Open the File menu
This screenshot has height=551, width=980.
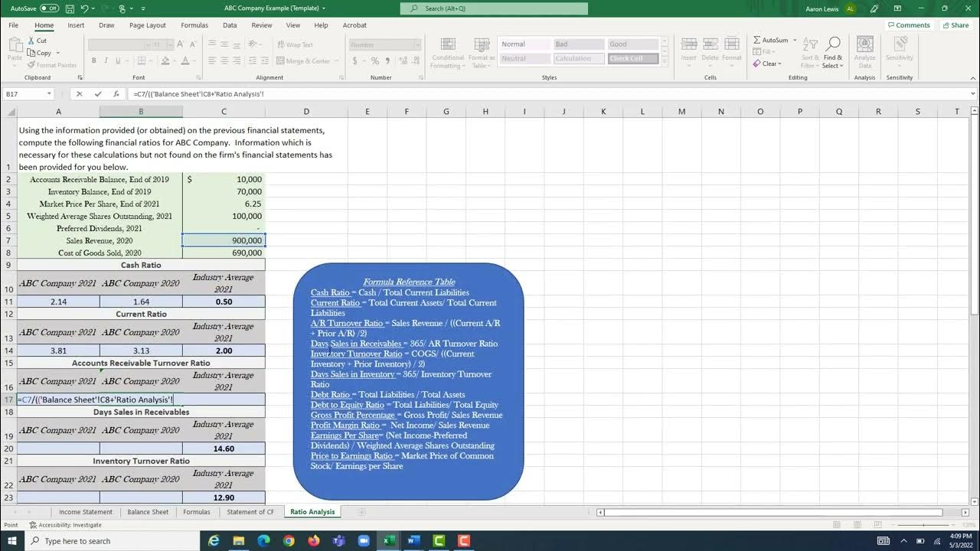click(14, 25)
